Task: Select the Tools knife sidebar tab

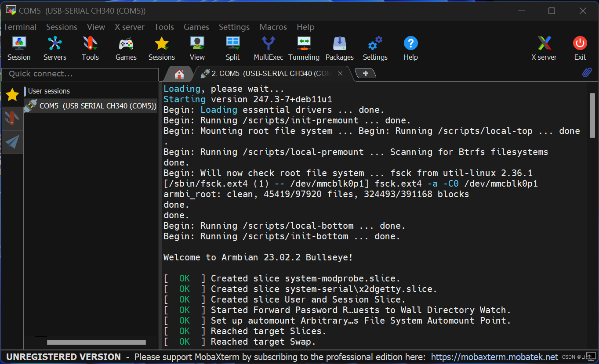Action: [12, 119]
